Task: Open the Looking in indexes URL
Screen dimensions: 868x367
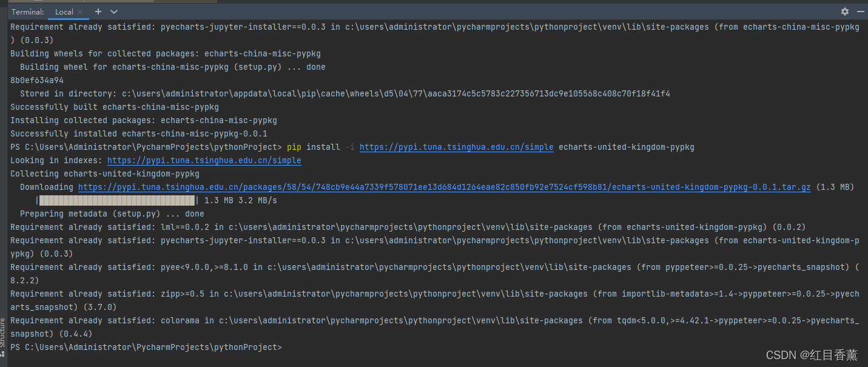Action: click(x=204, y=161)
